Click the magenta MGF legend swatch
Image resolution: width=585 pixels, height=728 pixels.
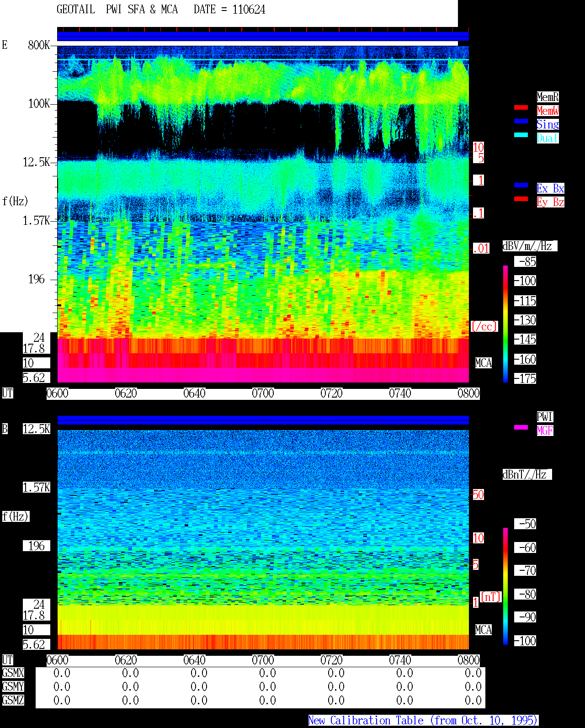tap(521, 427)
